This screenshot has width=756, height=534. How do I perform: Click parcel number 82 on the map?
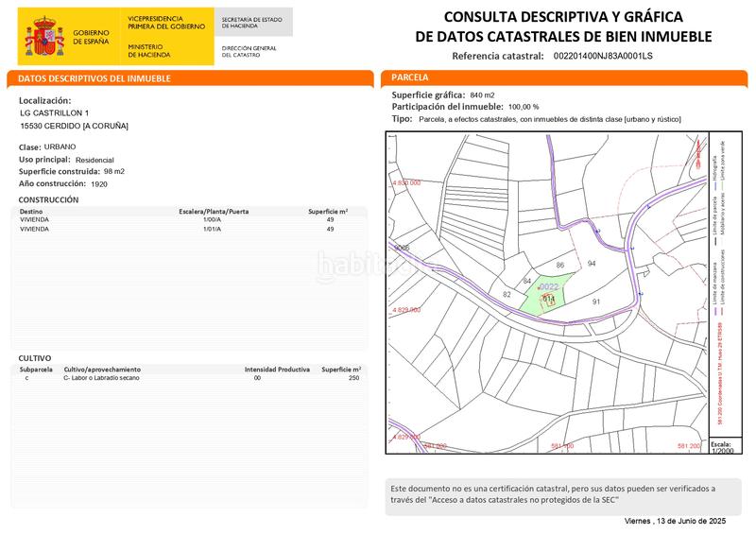507,294
